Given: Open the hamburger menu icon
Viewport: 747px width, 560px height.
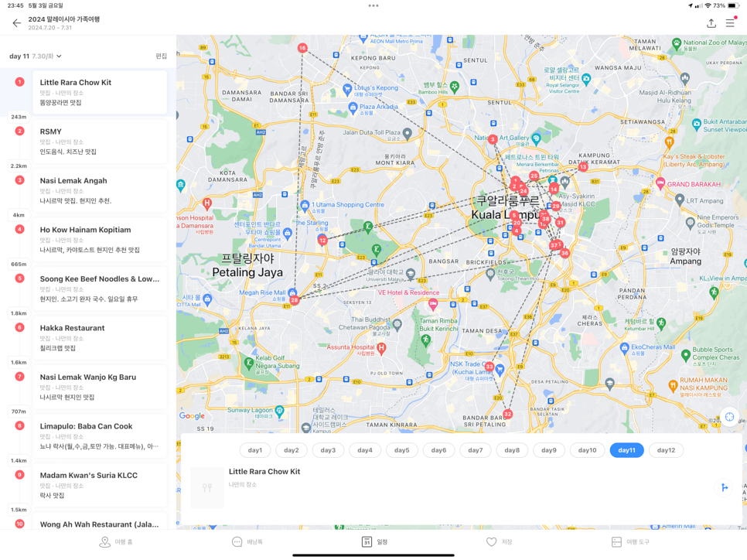Looking at the screenshot, I should (x=730, y=23).
